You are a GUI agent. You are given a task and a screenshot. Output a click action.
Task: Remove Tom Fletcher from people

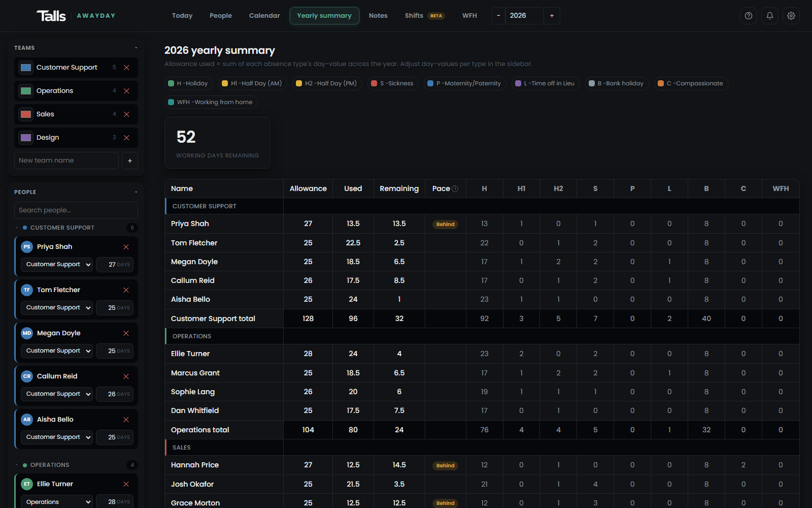point(126,290)
